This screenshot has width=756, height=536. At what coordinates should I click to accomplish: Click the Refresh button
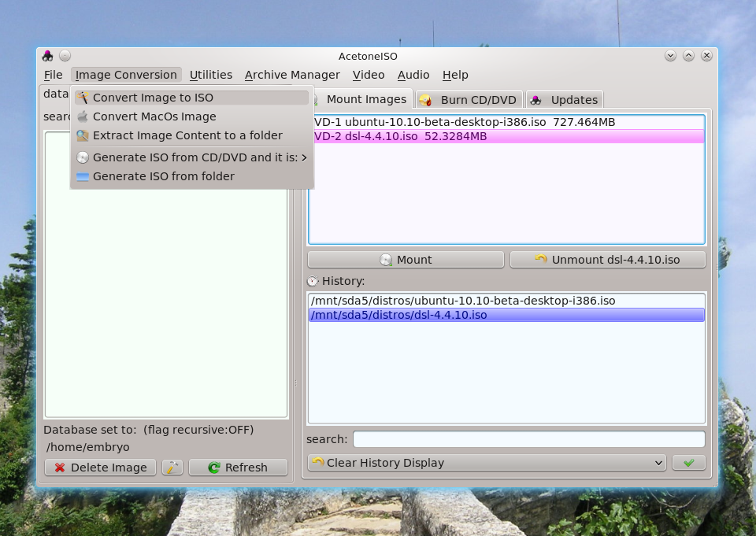[238, 468]
